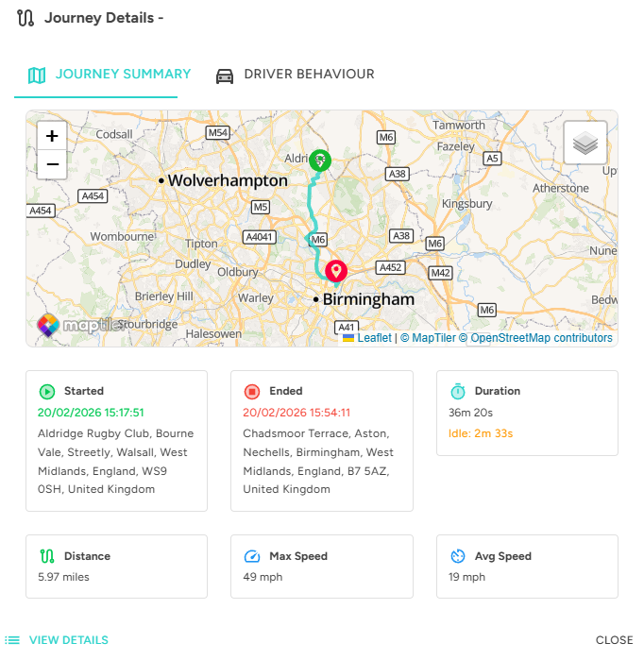The height and width of the screenshot is (660, 644).
Task: Click View Details button
Action: (57, 640)
